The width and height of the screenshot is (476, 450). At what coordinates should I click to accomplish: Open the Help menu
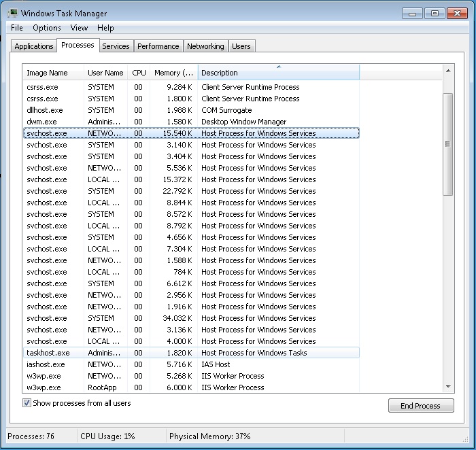pos(105,28)
